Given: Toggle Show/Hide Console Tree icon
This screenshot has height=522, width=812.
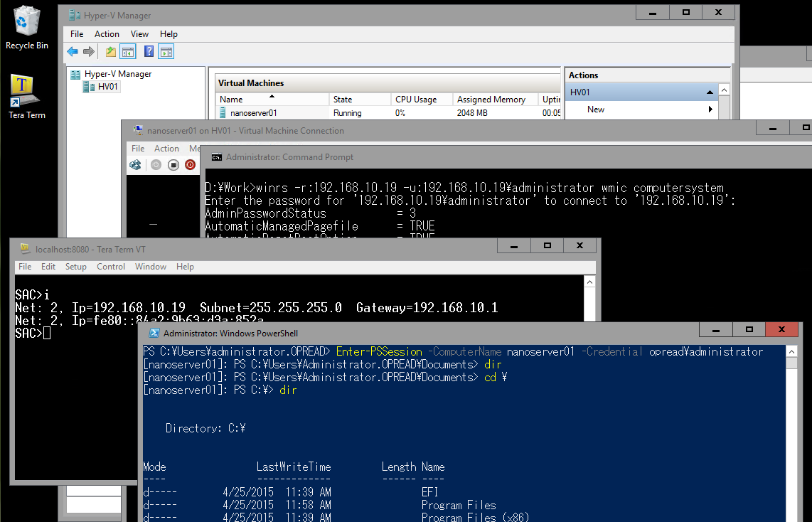Looking at the screenshot, I should 127,51.
